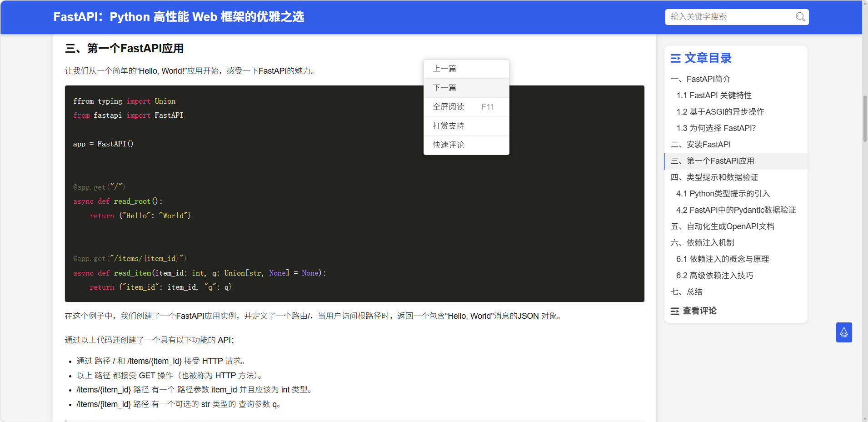
Task: Go to 4.2 FastAPI中的Pydantic数据验证
Action: click(x=736, y=210)
